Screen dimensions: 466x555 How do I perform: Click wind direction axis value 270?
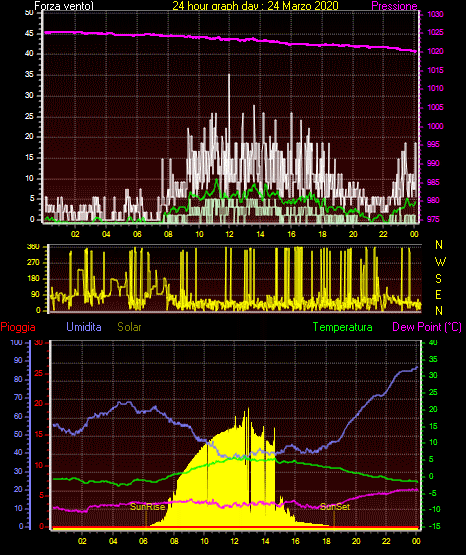tap(34, 263)
